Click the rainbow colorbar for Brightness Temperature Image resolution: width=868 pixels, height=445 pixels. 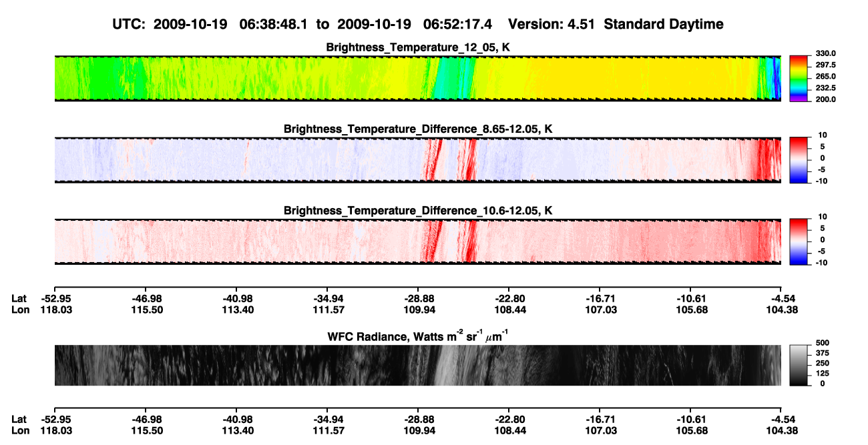(x=799, y=79)
